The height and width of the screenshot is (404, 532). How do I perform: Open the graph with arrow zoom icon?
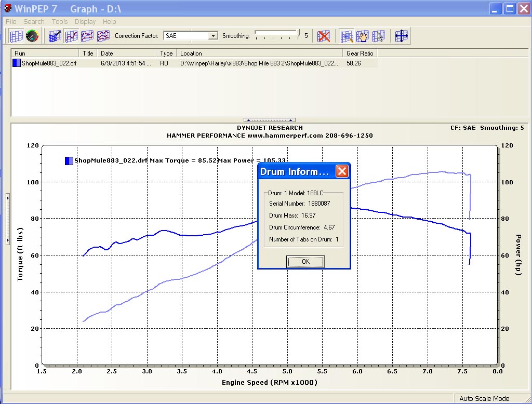(54, 36)
